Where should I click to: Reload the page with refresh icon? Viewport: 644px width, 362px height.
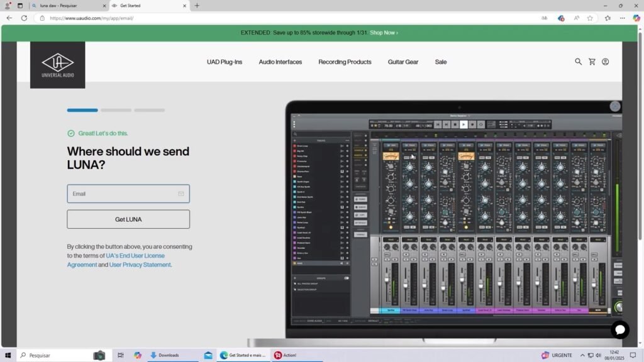pos(24,18)
